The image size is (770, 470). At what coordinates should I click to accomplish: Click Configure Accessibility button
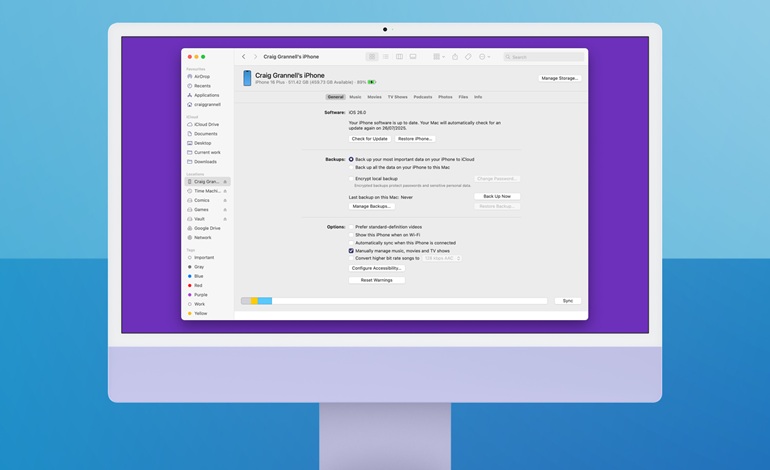tap(377, 268)
